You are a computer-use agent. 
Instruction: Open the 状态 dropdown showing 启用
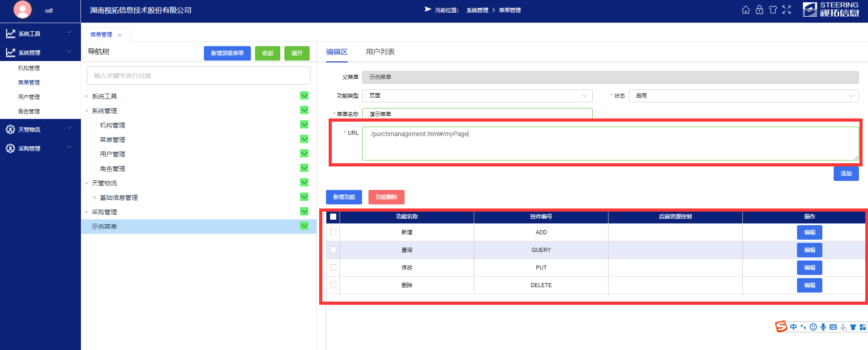pyautogui.click(x=743, y=96)
